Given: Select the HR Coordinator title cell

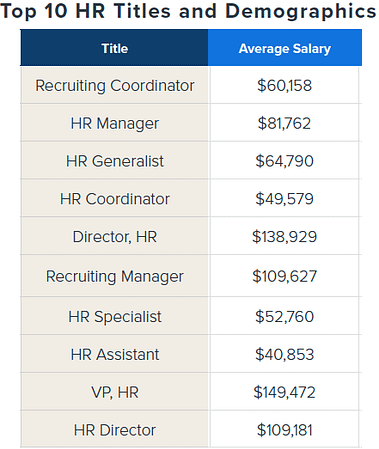Looking at the screenshot, I should point(114,198).
